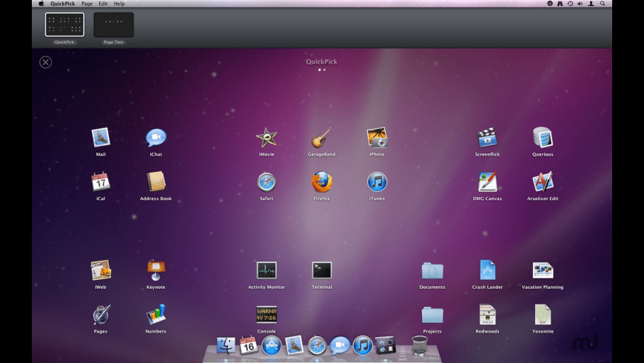Open the Crash Lander file
Screen dimensions: 644x363
(x=487, y=270)
